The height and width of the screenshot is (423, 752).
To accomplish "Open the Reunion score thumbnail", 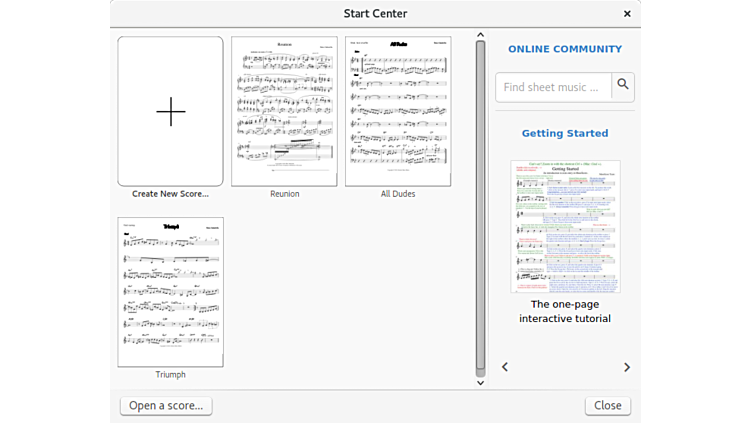I will [284, 111].
